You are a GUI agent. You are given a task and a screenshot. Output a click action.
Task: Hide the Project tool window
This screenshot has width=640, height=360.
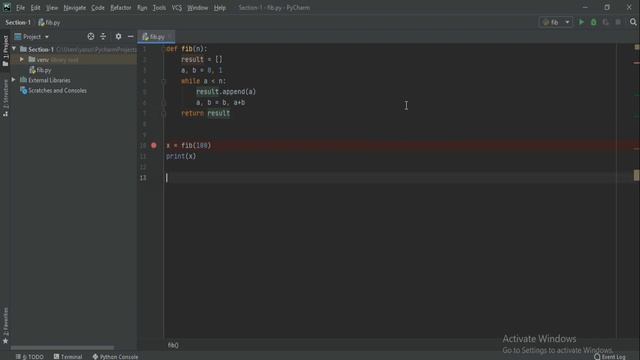tap(131, 37)
